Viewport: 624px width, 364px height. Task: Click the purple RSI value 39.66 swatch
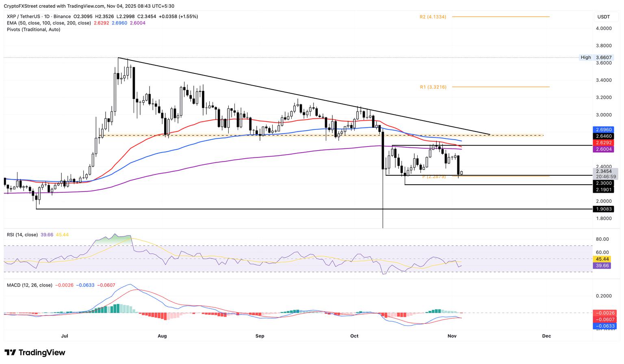point(602,266)
